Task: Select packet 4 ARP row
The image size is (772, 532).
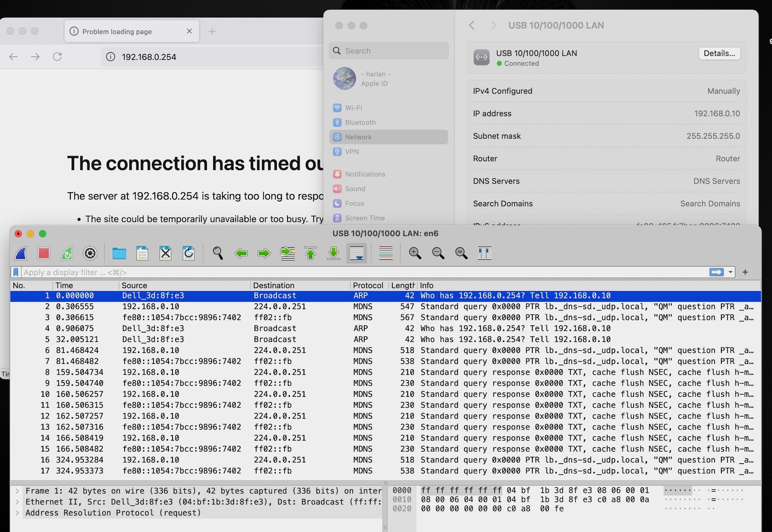Action: tap(281, 329)
